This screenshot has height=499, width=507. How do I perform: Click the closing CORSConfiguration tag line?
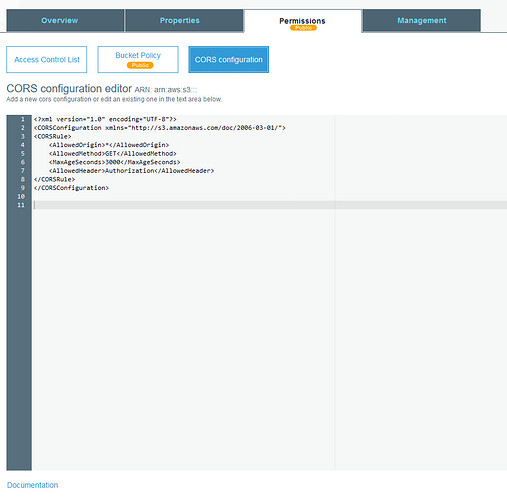pos(71,188)
